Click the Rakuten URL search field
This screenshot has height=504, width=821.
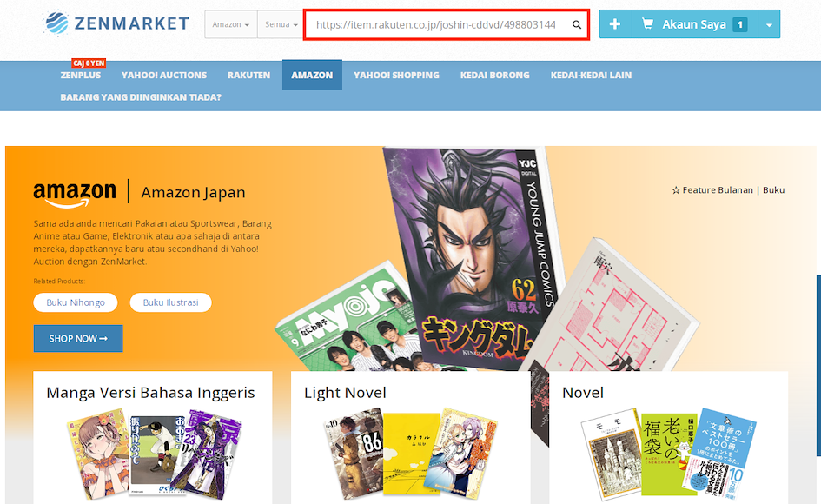[x=446, y=24]
